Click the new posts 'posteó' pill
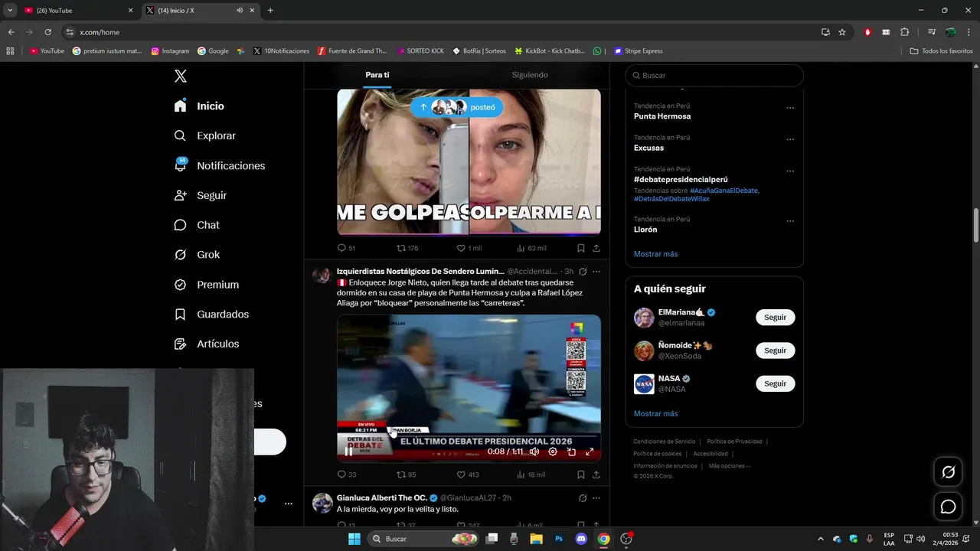The width and height of the screenshot is (980, 551). pyautogui.click(x=457, y=107)
